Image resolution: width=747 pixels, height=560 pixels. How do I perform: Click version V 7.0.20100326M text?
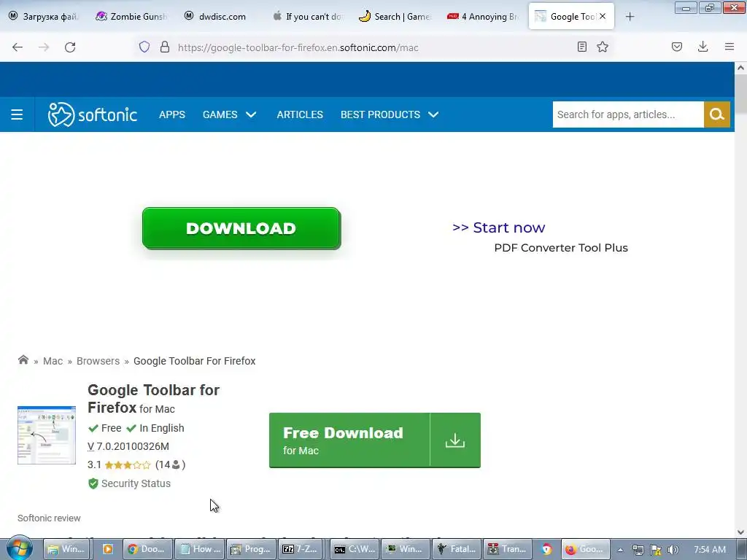128,446
